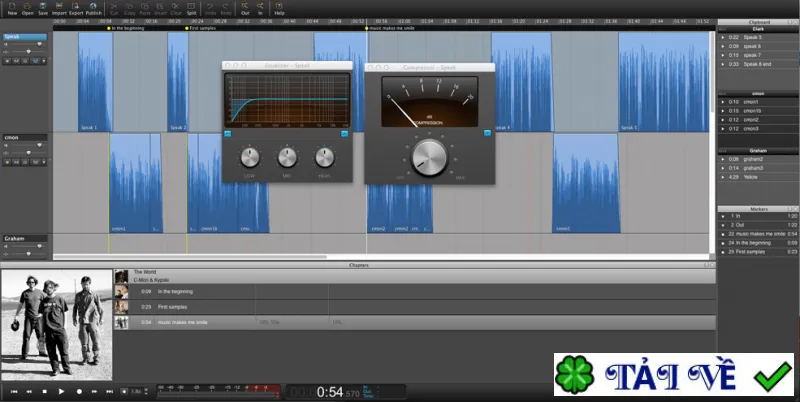Click the Save toolbar icon

43,8
